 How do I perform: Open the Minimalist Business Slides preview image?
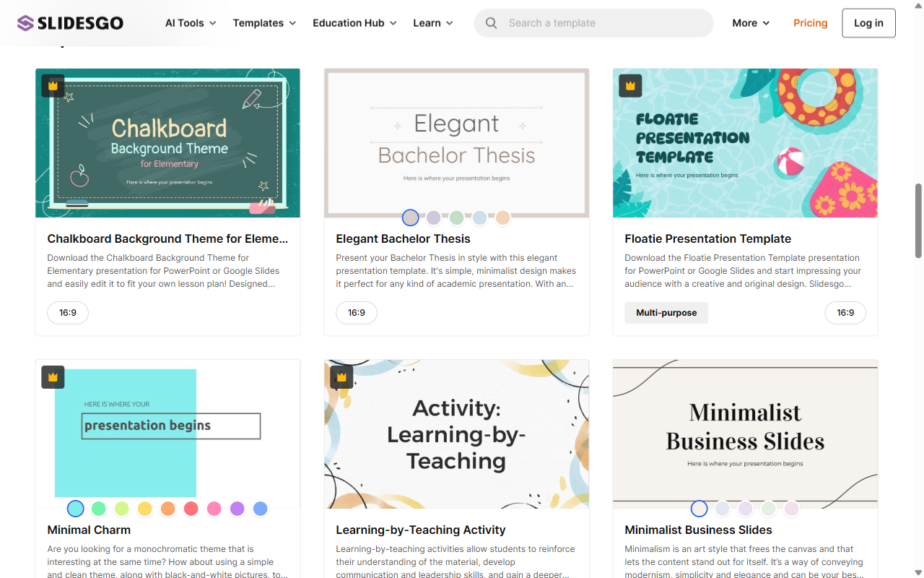(x=745, y=433)
